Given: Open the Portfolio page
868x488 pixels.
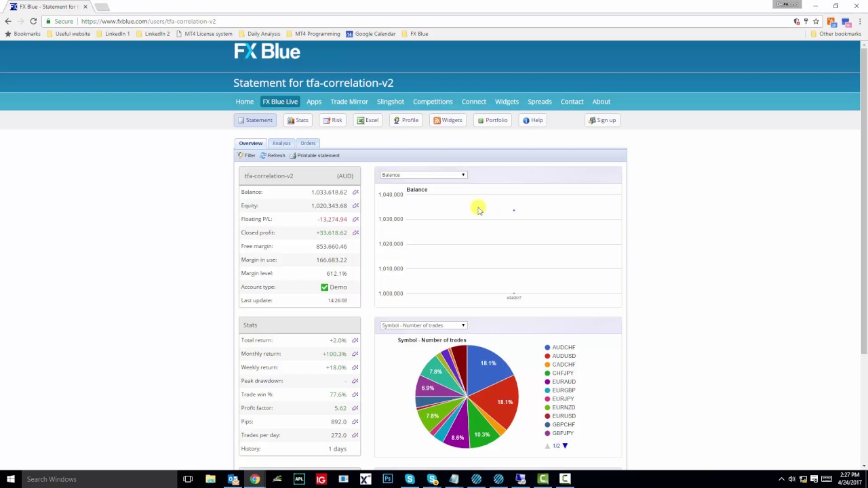Looking at the screenshot, I should [x=492, y=120].
